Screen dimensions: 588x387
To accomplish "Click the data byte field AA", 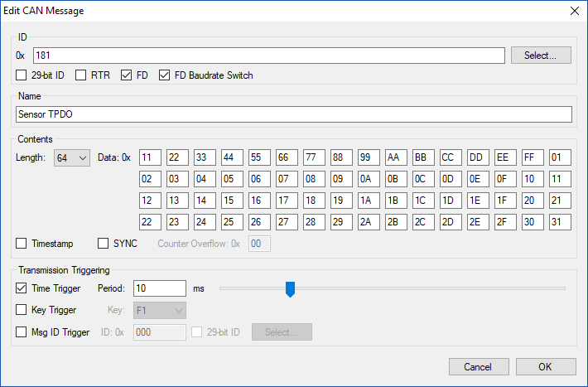I will pos(396,157).
